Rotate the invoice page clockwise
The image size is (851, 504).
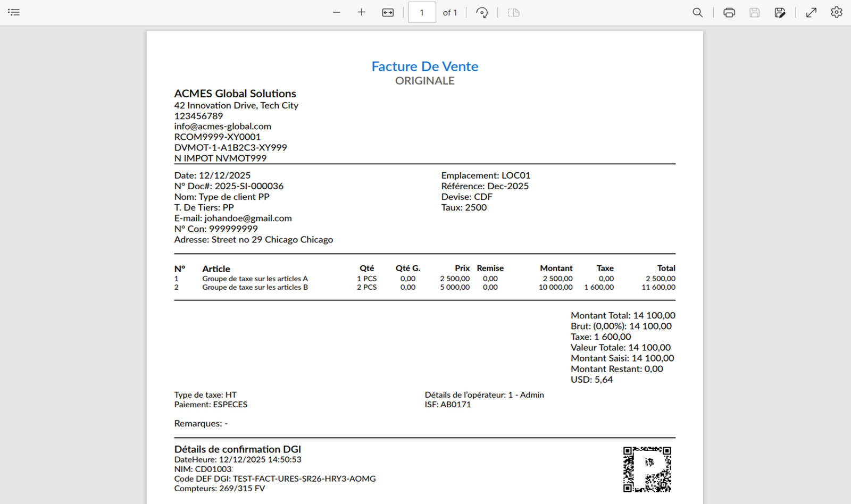tap(482, 12)
